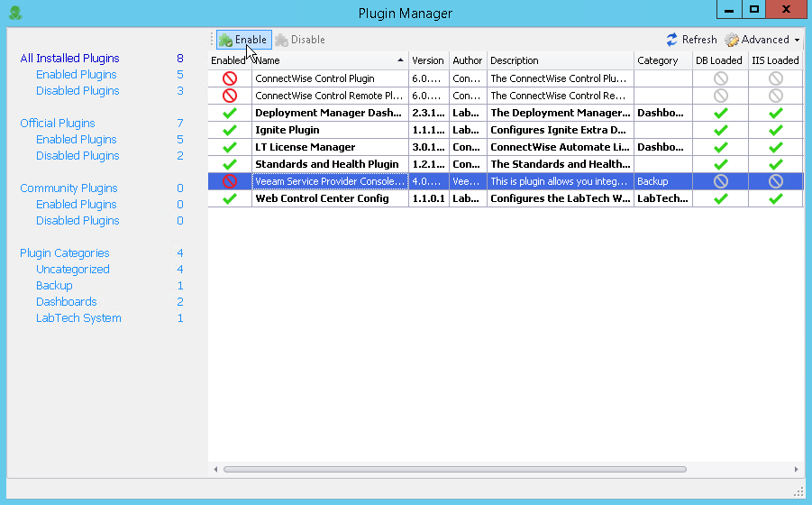Filter Disabled Plugins under Community Plugins

coord(78,221)
